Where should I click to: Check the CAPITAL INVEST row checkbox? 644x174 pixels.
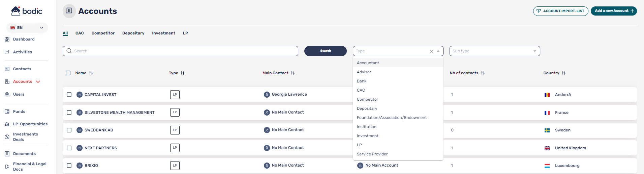coord(69,95)
